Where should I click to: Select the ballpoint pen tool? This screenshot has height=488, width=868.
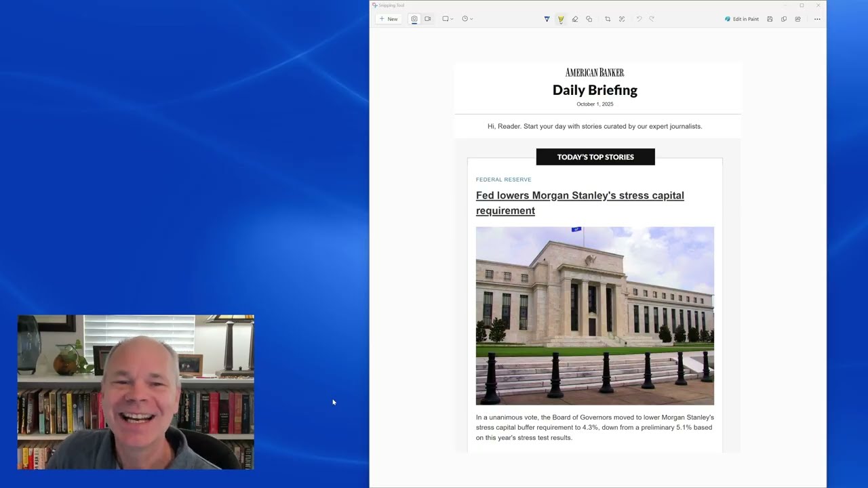pyautogui.click(x=547, y=19)
